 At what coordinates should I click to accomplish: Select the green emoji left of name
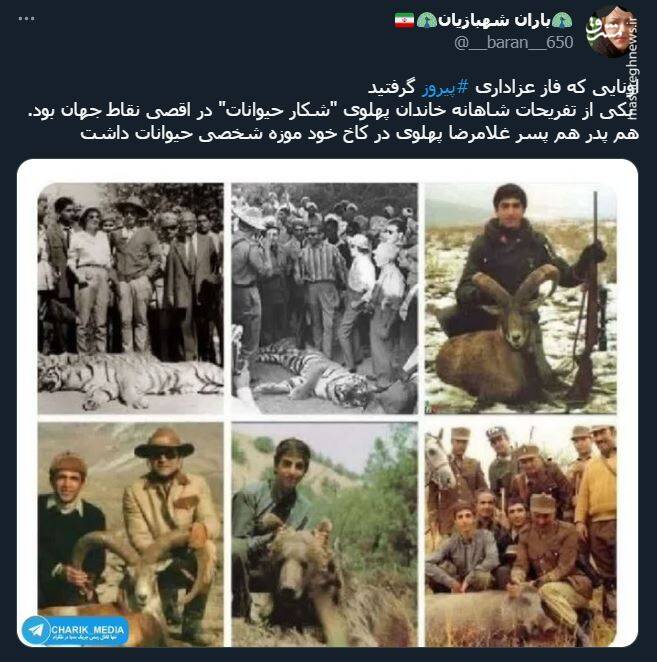[426, 20]
